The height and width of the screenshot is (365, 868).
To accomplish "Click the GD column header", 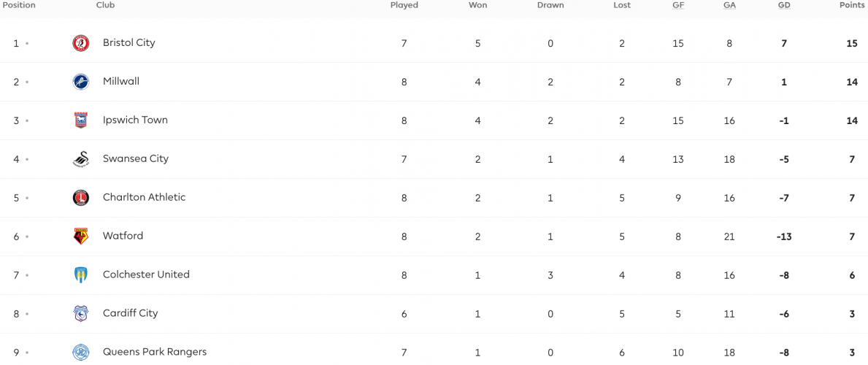I will coord(784,5).
